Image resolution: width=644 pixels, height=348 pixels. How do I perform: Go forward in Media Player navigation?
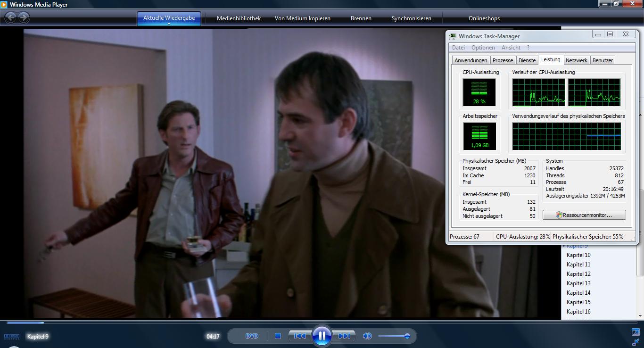coord(23,18)
